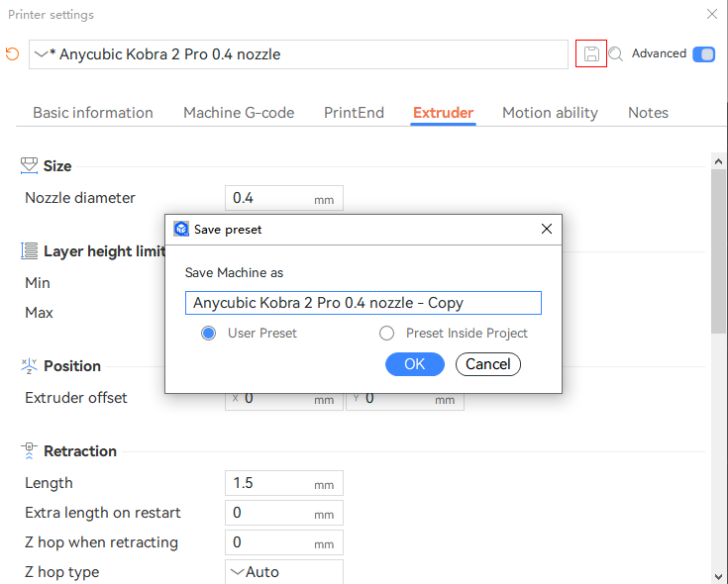Click the Extra length on restart field

[284, 513]
